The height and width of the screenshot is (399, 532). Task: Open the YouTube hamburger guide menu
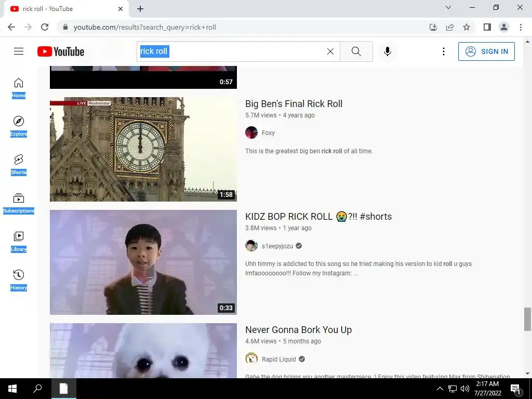pyautogui.click(x=19, y=51)
